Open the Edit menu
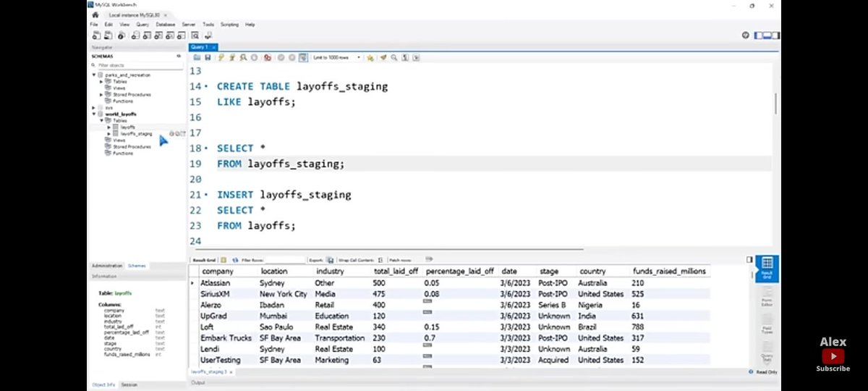 109,25
